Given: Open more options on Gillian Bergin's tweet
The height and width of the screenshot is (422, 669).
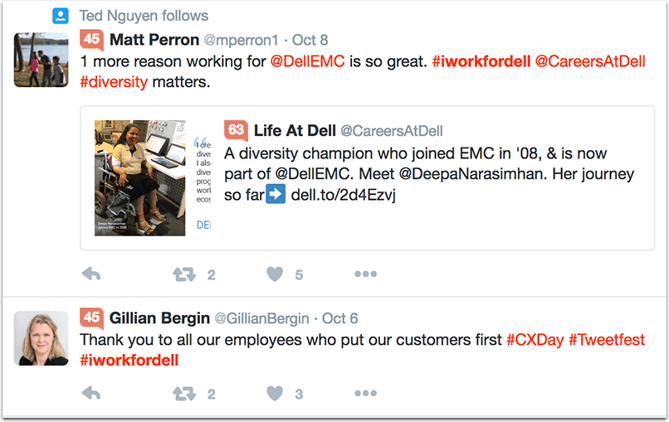Looking at the screenshot, I should coord(365,394).
